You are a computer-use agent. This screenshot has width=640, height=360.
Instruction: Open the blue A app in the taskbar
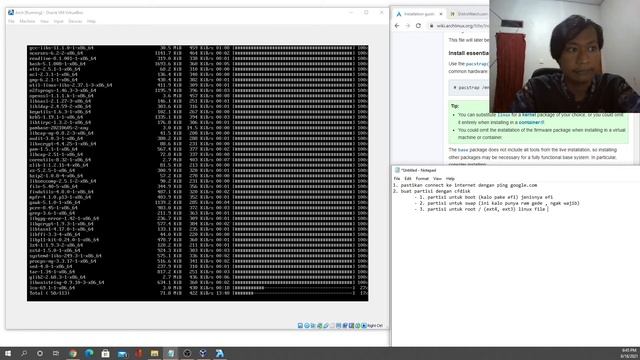(x=220, y=353)
